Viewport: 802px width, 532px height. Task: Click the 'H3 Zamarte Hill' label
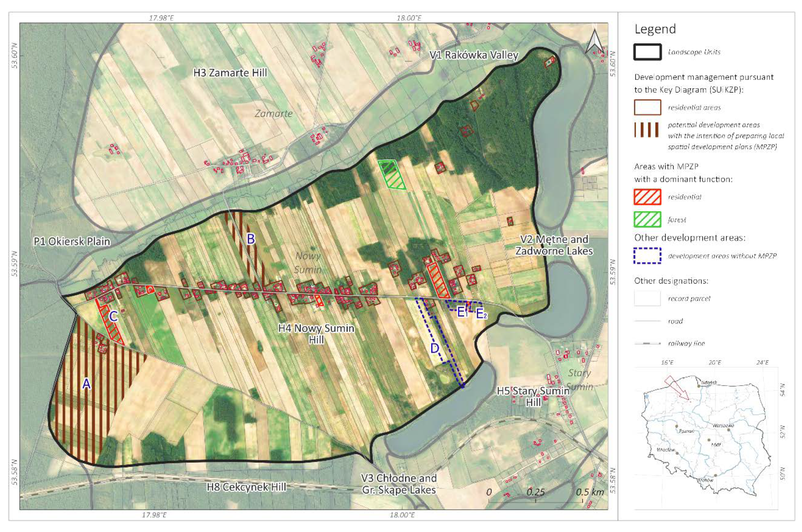pos(230,73)
